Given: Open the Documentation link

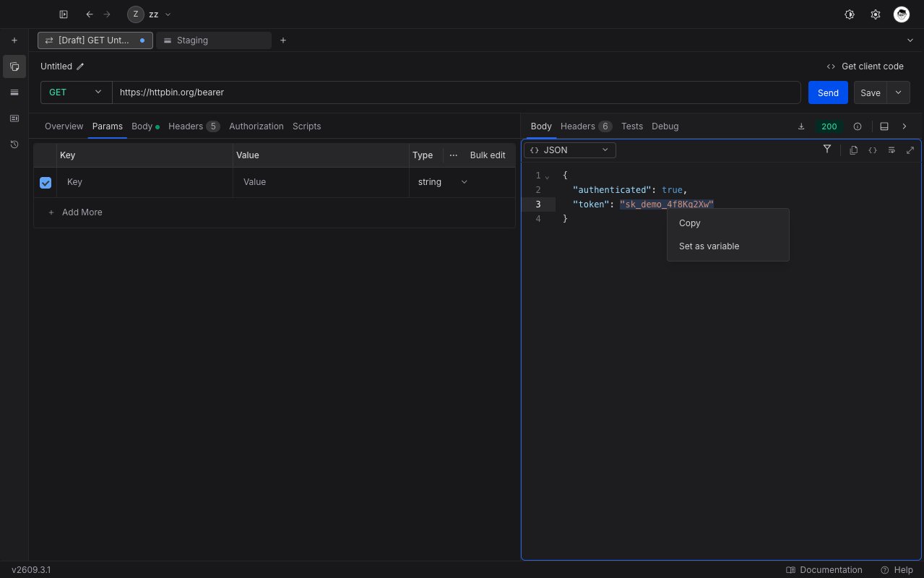Looking at the screenshot, I should click(824, 570).
